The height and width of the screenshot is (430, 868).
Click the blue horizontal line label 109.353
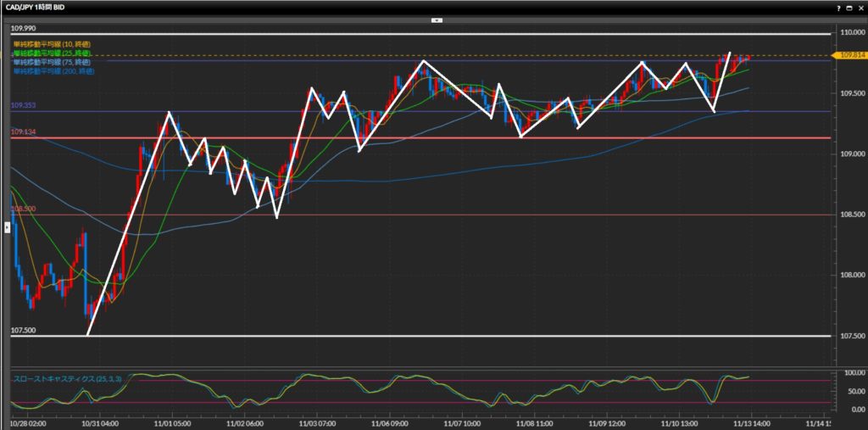tap(23, 105)
